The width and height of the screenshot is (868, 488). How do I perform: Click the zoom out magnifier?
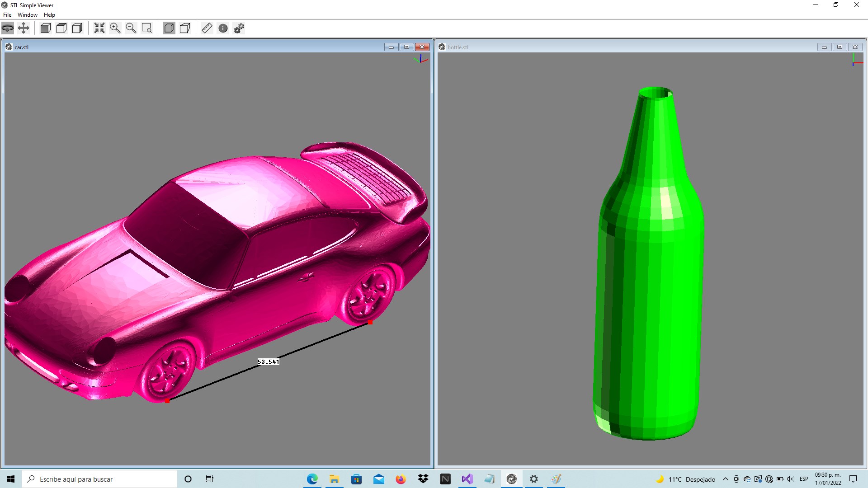[x=131, y=28]
